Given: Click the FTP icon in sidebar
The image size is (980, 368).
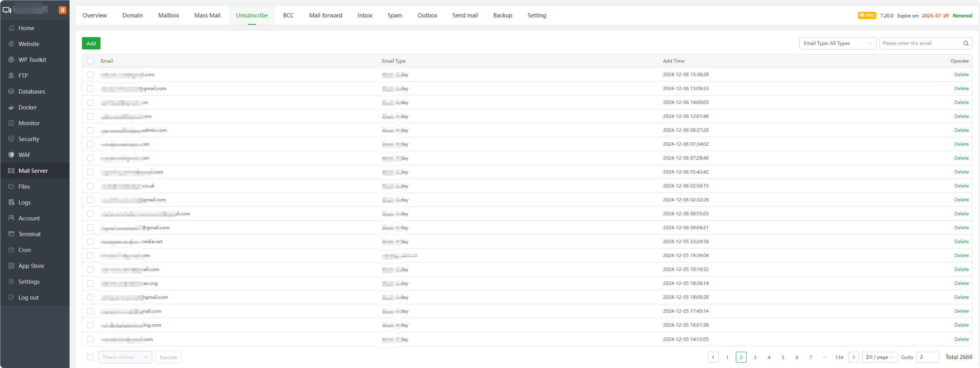Looking at the screenshot, I should pyautogui.click(x=11, y=75).
